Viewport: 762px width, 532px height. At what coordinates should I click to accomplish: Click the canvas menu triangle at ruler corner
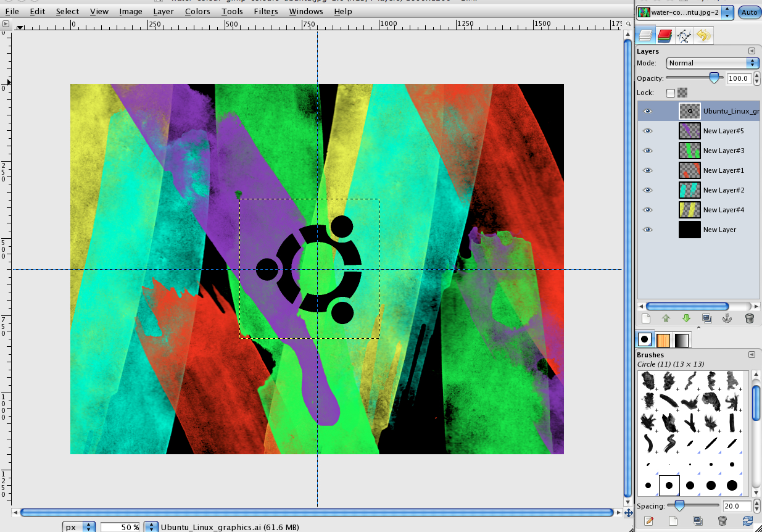coord(6,25)
